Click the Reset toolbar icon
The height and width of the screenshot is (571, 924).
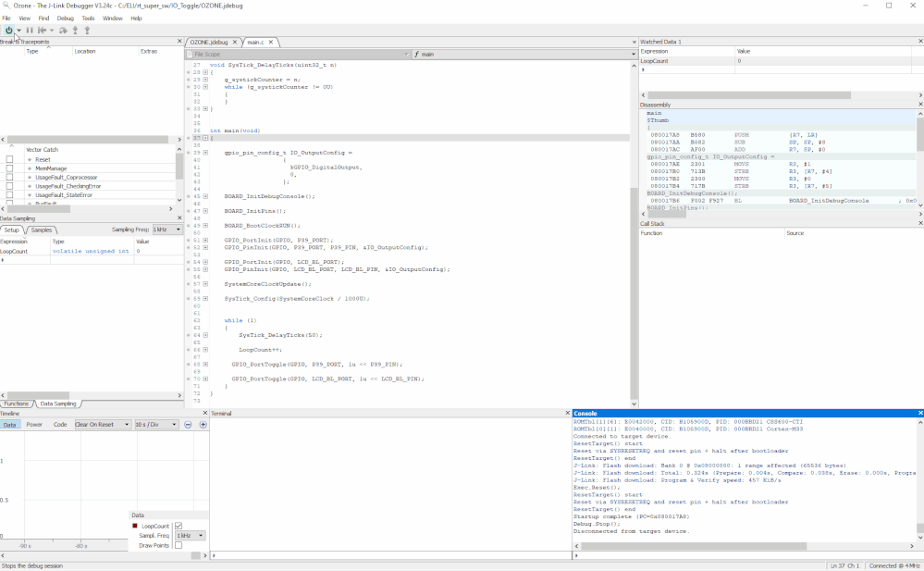click(42, 31)
